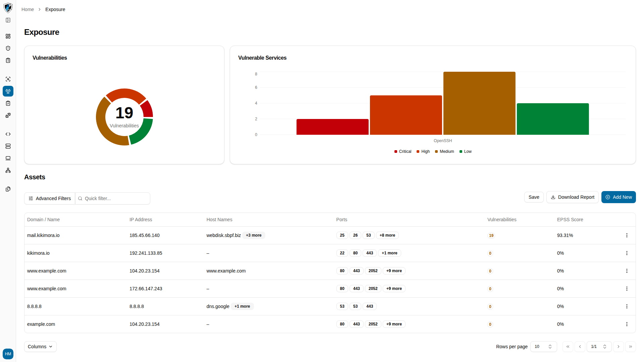This screenshot has width=644, height=362.
Task: Open the 1/1 page selector
Action: click(x=599, y=347)
